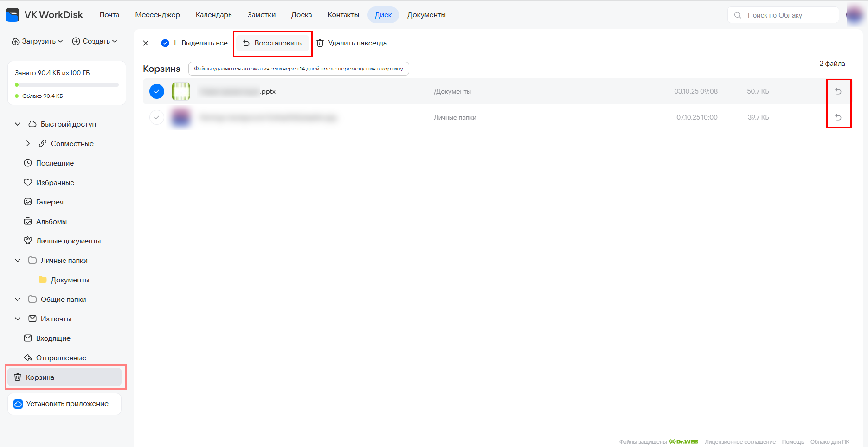Check the second file's selection checkbox
Screen dimensions: 868x447
pos(157,117)
